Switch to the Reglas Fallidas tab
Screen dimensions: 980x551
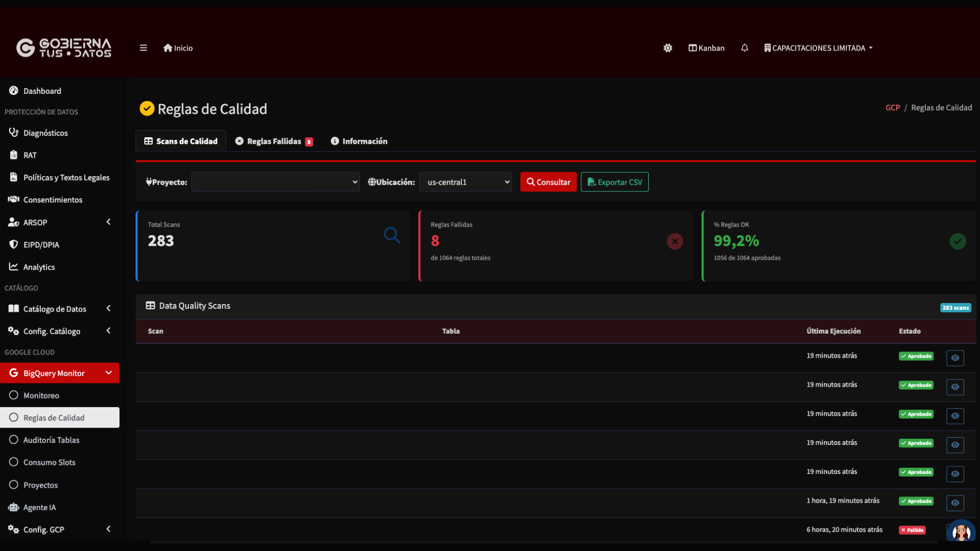point(274,141)
